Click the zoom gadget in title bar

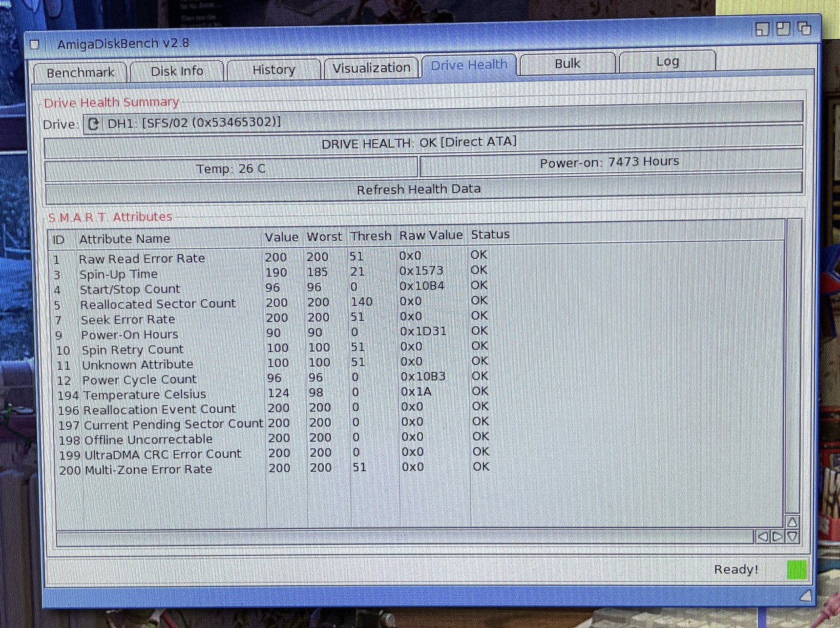(x=783, y=28)
